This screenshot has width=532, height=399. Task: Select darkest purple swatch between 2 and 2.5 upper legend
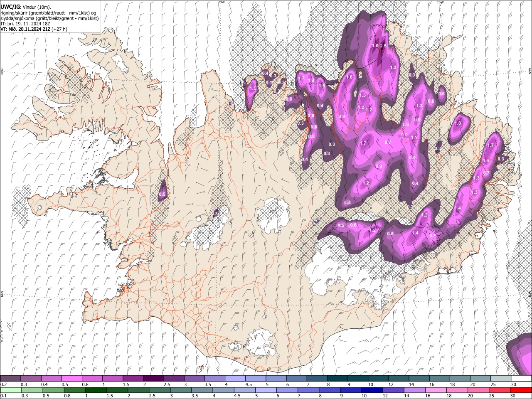[x=153, y=379]
